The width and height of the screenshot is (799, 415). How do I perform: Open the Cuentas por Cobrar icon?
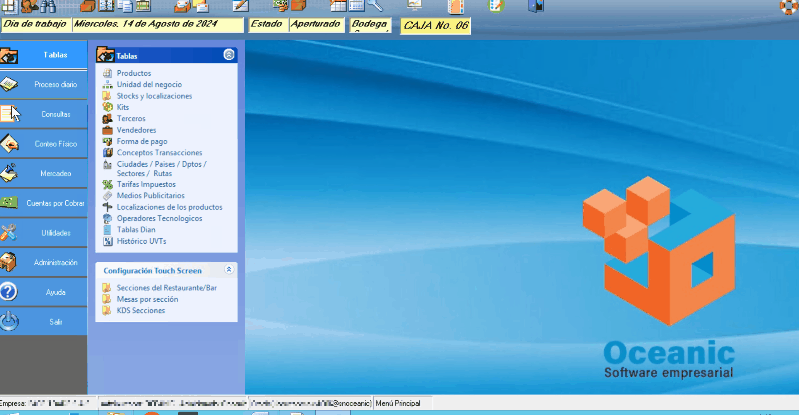click(9, 203)
